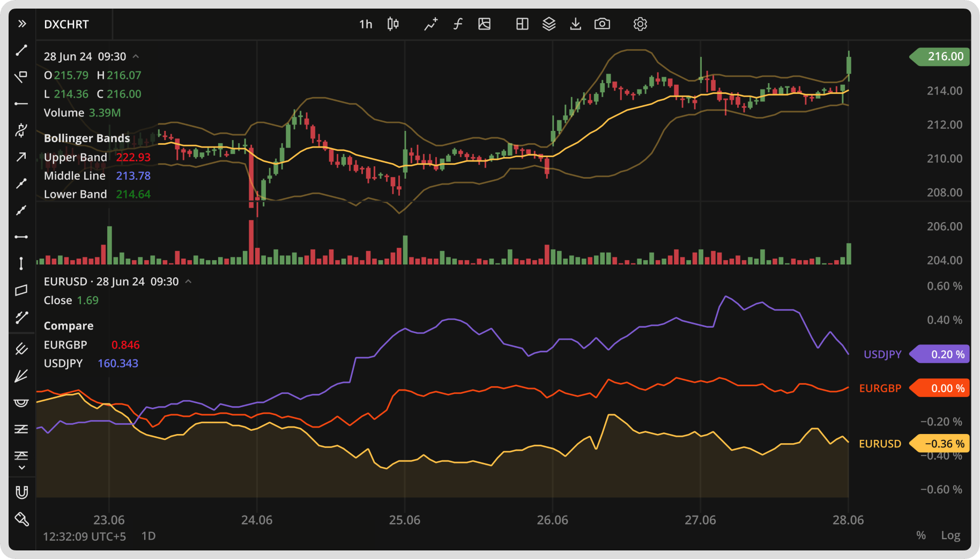Pick the Eraser tool in the sidebar
Image resolution: width=980 pixels, height=559 pixels.
pos(21,519)
